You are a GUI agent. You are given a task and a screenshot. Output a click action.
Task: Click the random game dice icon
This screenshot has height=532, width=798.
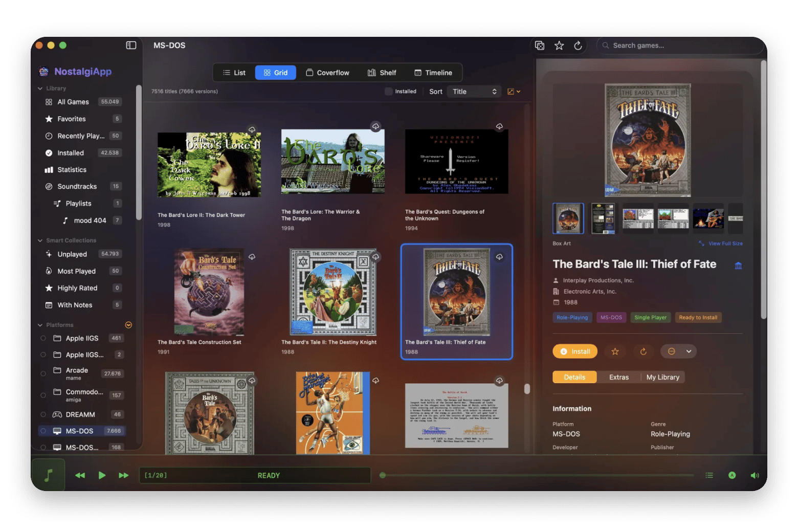click(x=540, y=46)
